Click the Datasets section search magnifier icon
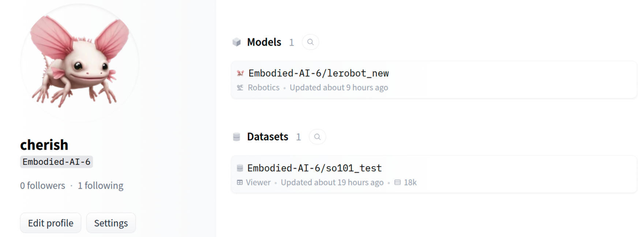The width and height of the screenshot is (644, 237). tap(317, 137)
